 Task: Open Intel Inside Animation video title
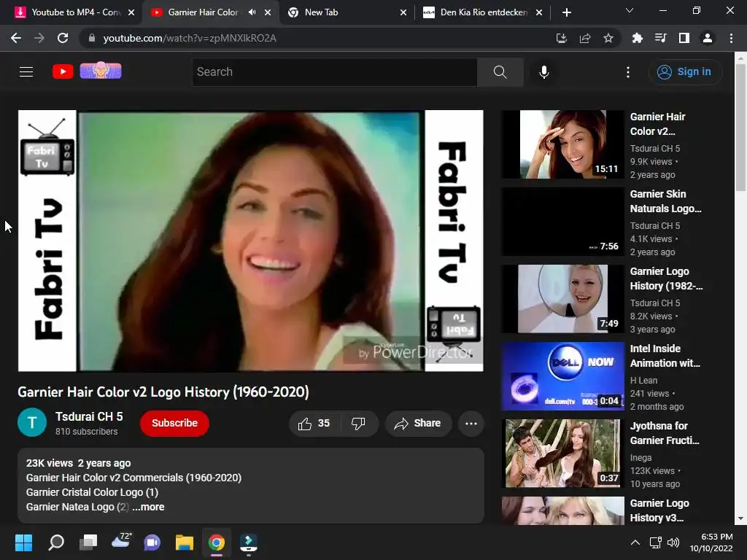tap(665, 356)
